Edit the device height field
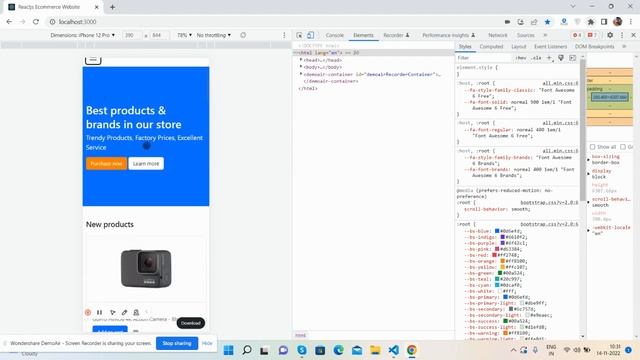The width and height of the screenshot is (640, 360). point(160,35)
